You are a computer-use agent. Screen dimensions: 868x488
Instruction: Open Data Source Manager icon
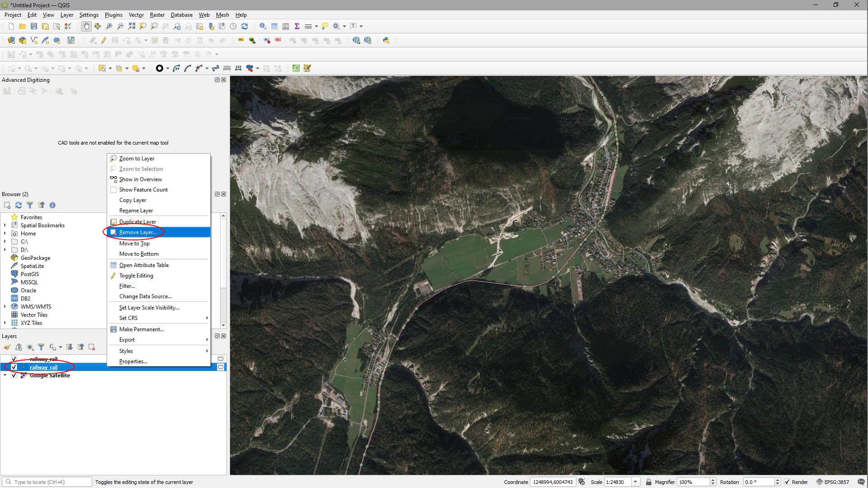(x=11, y=40)
